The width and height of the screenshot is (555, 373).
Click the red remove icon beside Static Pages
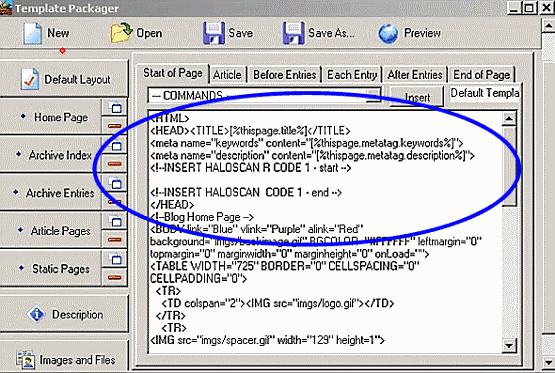pyautogui.click(x=115, y=277)
